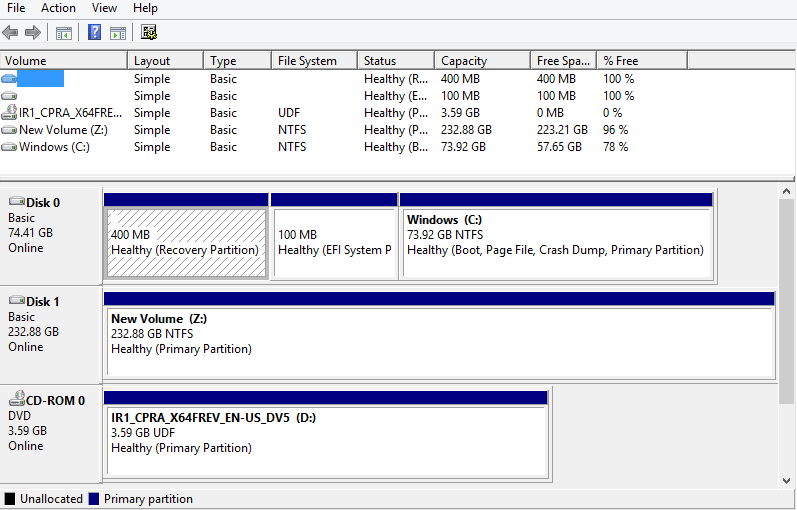Click the down arrow of the disk pane scrollbar

[787, 480]
